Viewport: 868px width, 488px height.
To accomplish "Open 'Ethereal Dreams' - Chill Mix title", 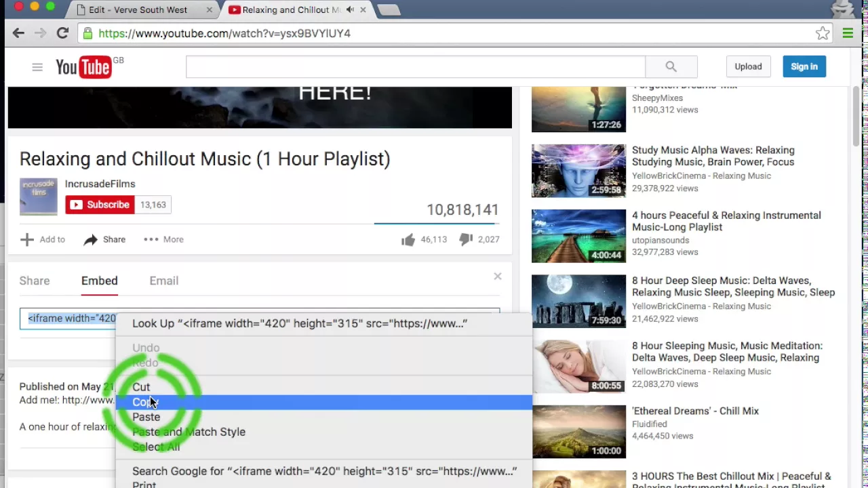I will pyautogui.click(x=695, y=411).
